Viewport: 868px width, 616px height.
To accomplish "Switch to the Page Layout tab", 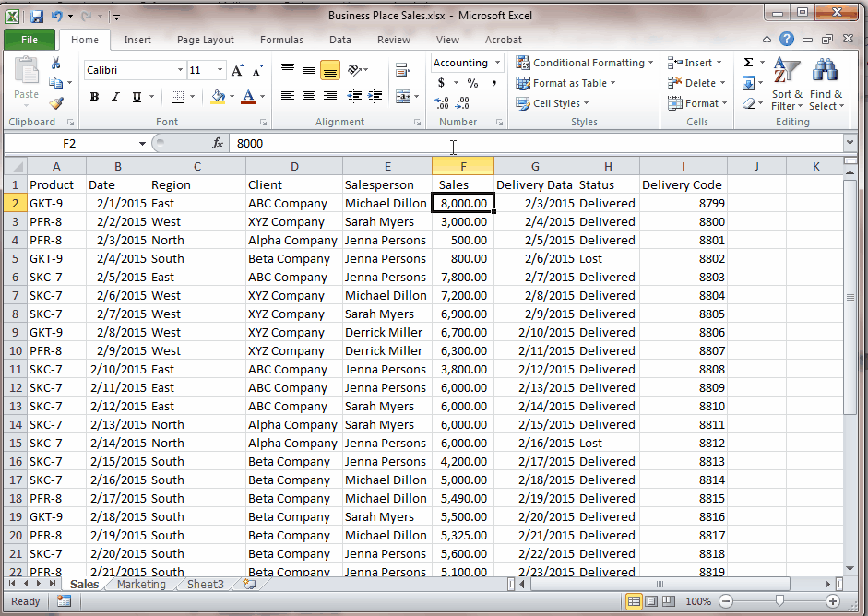I will [x=206, y=40].
